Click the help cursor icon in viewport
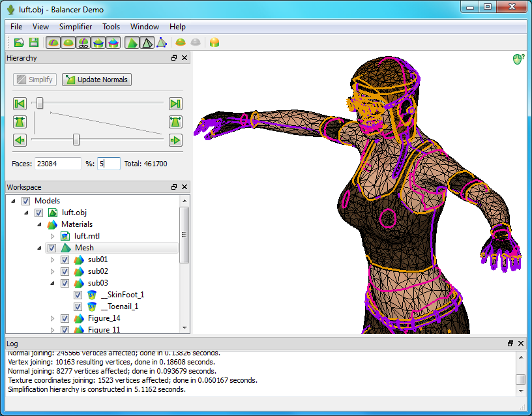This screenshot has height=416, width=532. pos(518,59)
